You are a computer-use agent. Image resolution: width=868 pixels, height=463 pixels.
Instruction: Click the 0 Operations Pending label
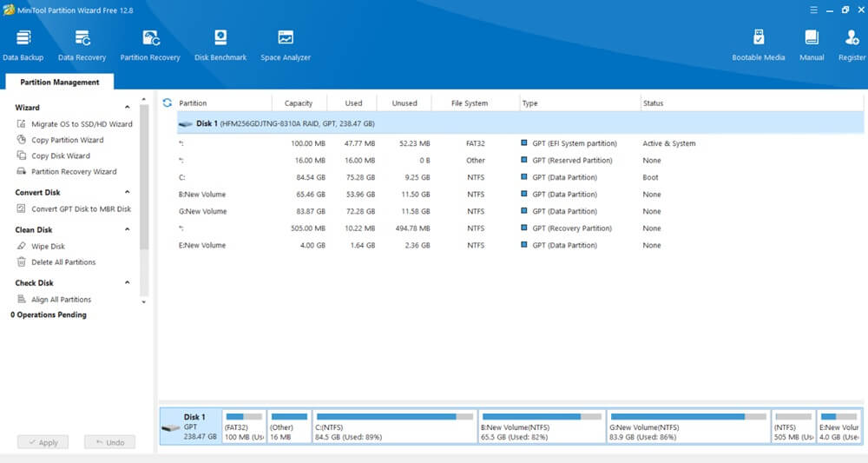[x=49, y=314]
